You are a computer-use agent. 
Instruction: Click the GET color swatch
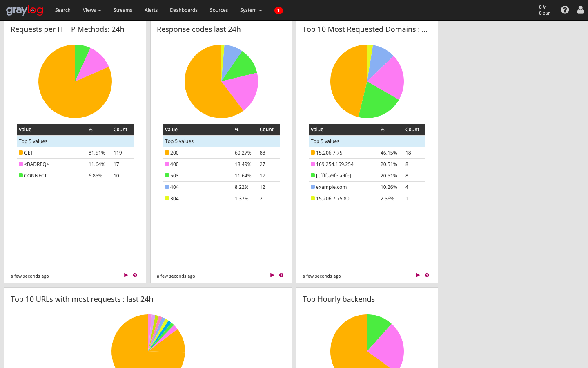pyautogui.click(x=21, y=153)
